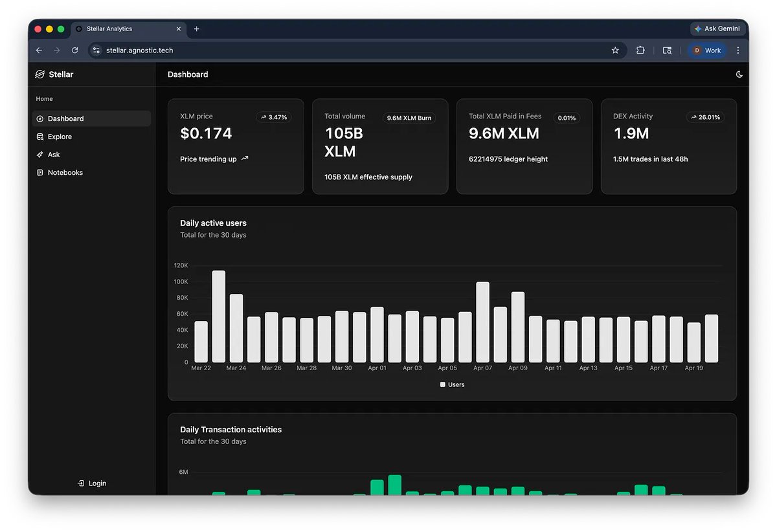The width and height of the screenshot is (777, 532).
Task: Select the Stellar Analytics tab
Action: (128, 29)
